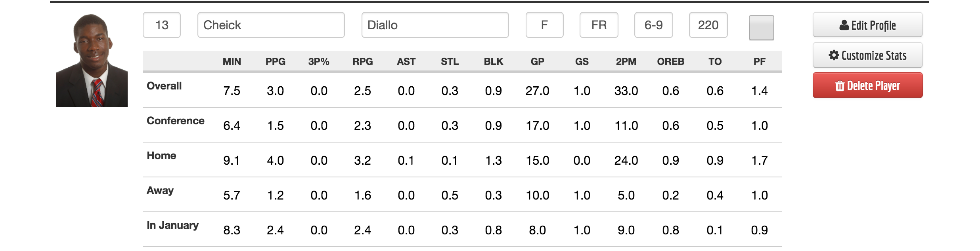Click the Edit Profile button
Screen dimensions: 980x251
(x=867, y=25)
